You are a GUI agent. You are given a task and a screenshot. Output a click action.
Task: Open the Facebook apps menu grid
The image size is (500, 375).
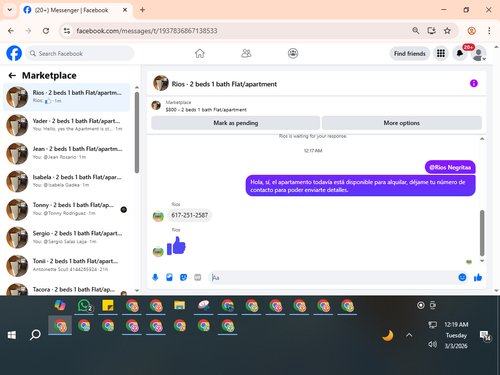click(441, 53)
